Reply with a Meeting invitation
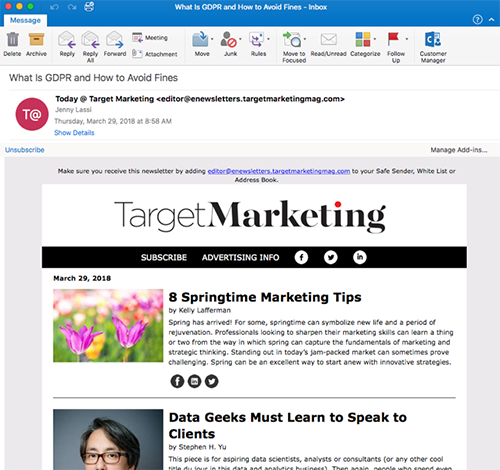The height and width of the screenshot is (470, 500). (150, 38)
